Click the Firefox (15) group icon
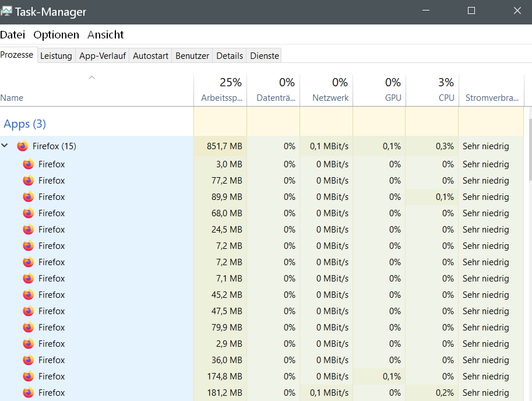The width and height of the screenshot is (532, 401). 23,146
